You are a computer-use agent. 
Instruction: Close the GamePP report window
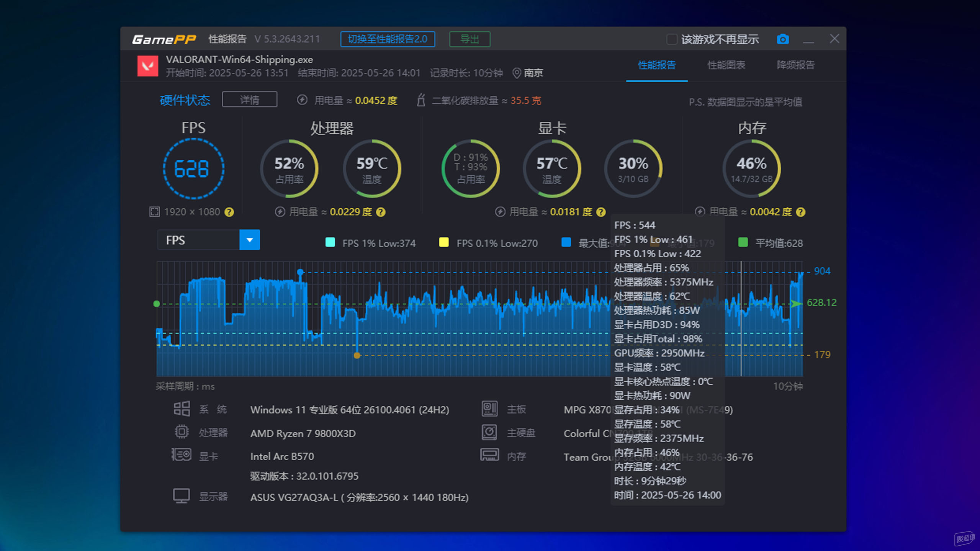pyautogui.click(x=834, y=39)
